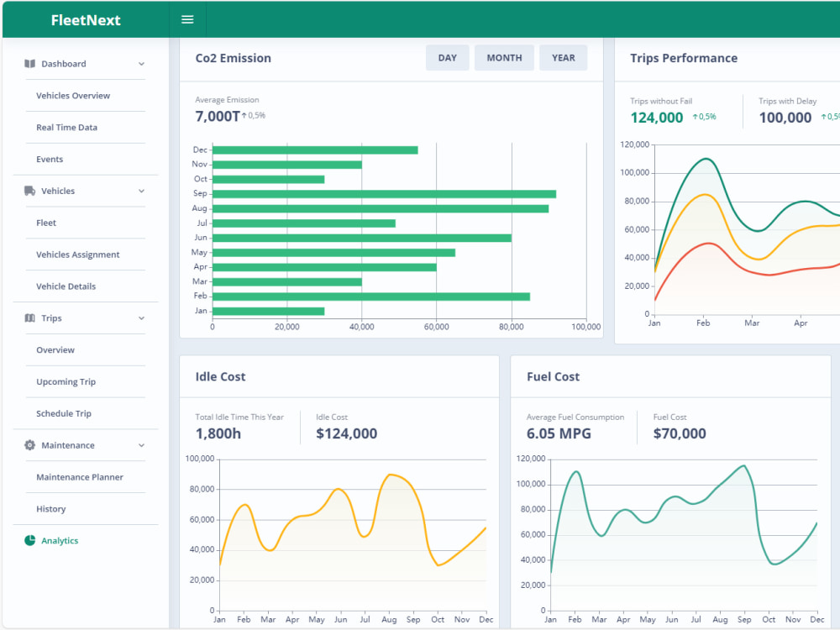
Task: Open the Fleet page
Action: 46,223
